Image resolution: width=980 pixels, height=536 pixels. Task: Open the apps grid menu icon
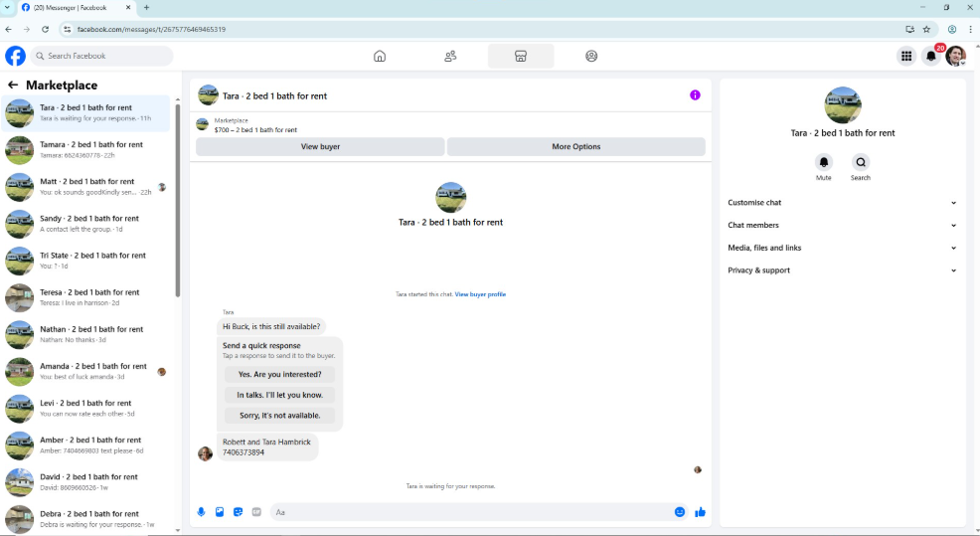[x=906, y=57]
